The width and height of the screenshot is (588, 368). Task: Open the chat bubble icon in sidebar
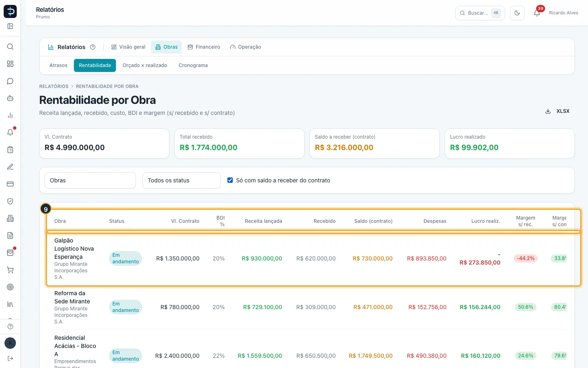coord(10,81)
